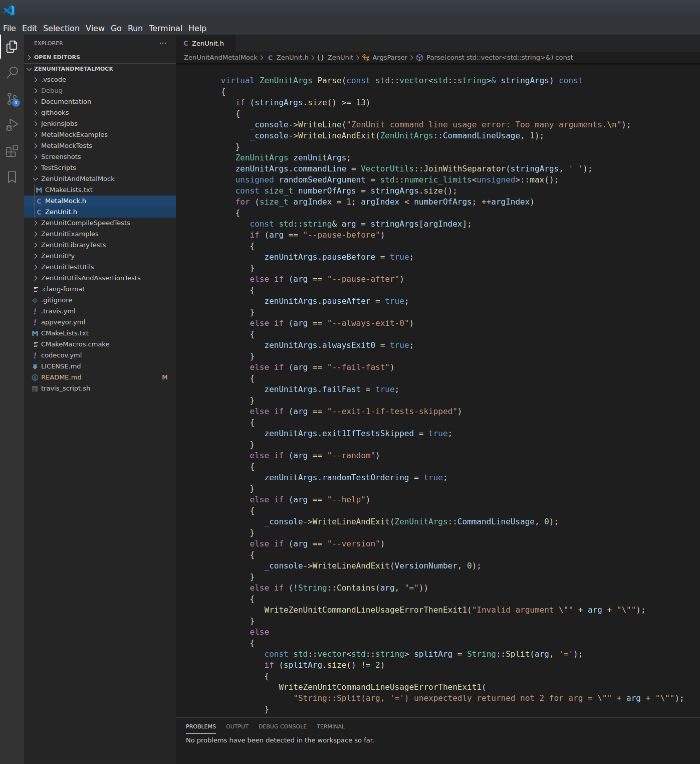Click the README.md modified M badge

[x=165, y=377]
